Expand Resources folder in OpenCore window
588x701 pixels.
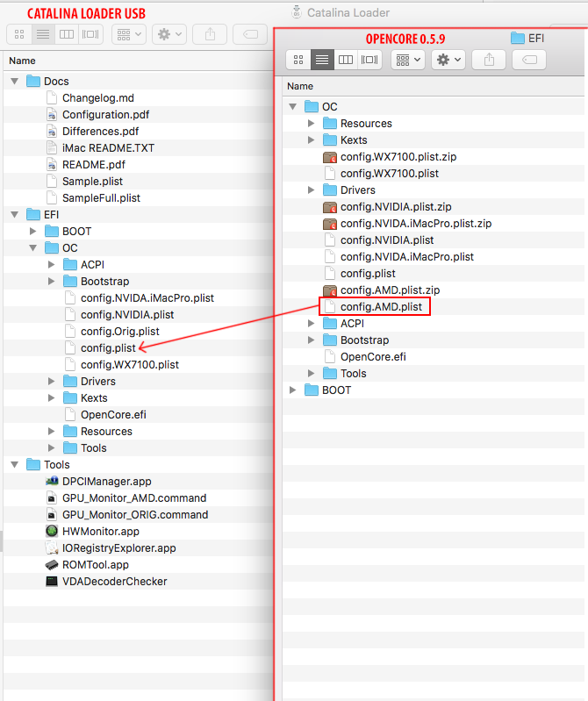pyautogui.click(x=311, y=124)
